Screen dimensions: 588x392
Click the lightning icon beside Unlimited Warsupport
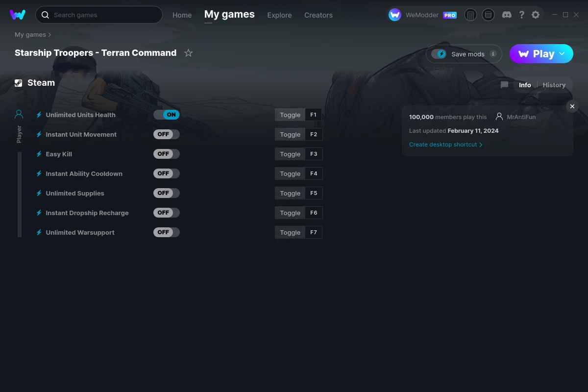coord(39,232)
